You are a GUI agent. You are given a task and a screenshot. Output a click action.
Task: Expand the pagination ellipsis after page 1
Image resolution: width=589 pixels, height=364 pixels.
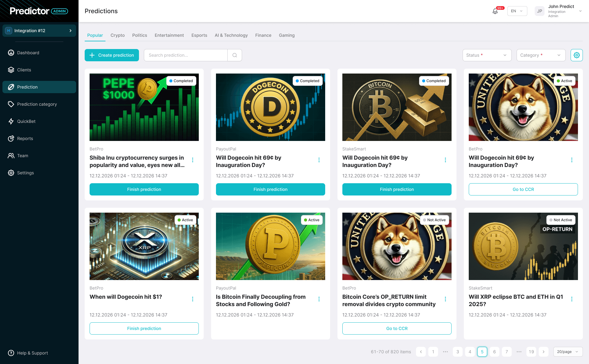tap(445, 352)
